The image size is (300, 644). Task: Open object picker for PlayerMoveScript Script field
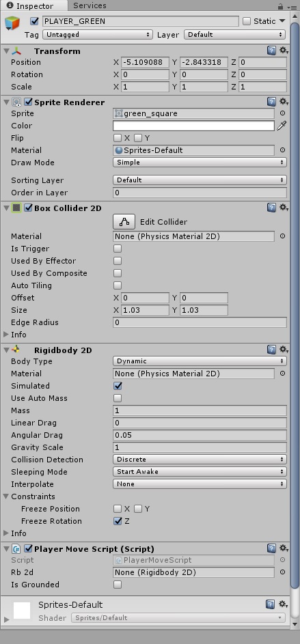[282, 560]
